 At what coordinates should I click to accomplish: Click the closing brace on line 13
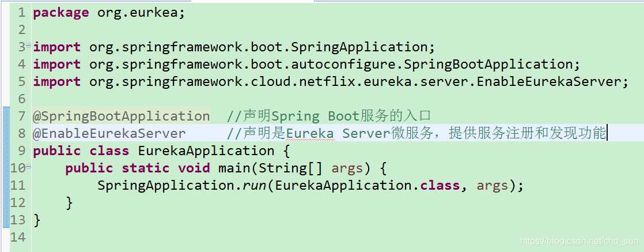(x=37, y=220)
